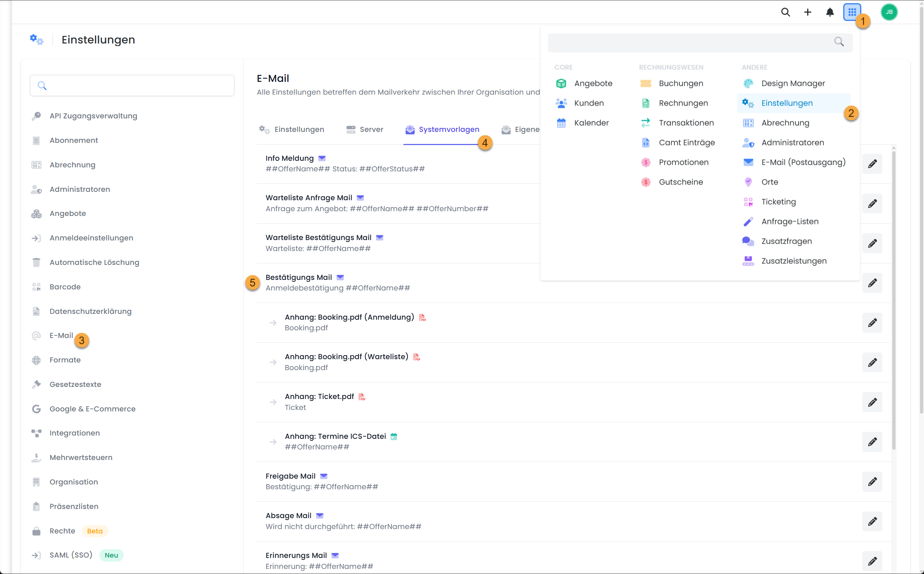Click pencil icon for Anhang: Ticket.pdf
The image size is (924, 574).
(872, 402)
